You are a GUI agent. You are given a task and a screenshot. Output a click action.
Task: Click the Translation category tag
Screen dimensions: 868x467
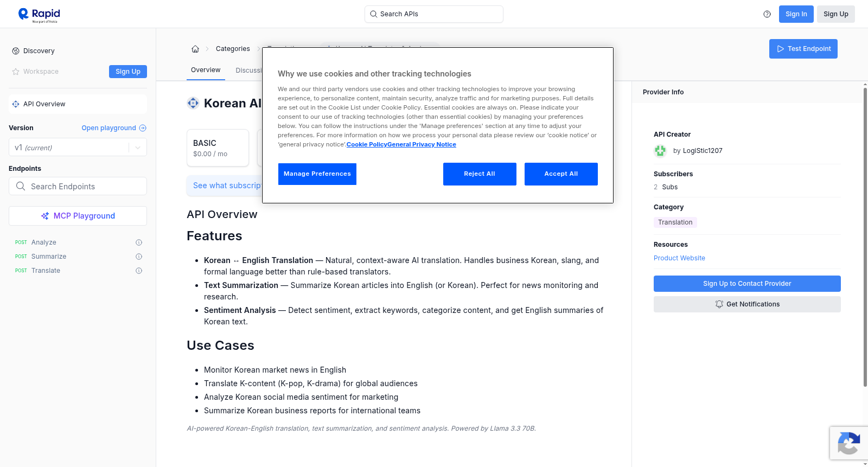(675, 222)
